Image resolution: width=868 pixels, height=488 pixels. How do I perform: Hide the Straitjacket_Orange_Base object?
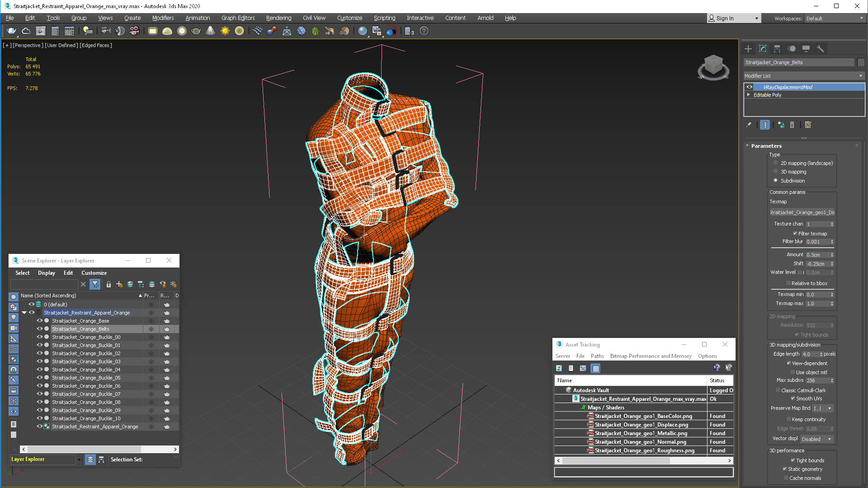(x=39, y=321)
